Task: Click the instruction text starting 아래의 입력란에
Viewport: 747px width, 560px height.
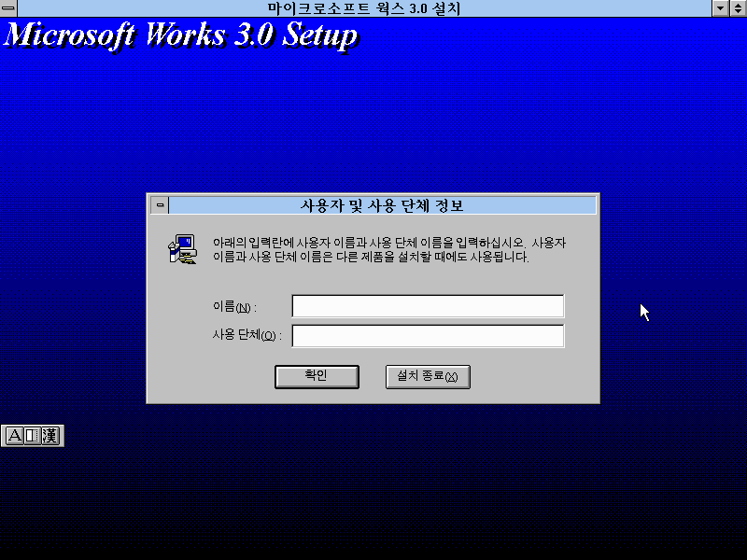Action: coord(388,250)
